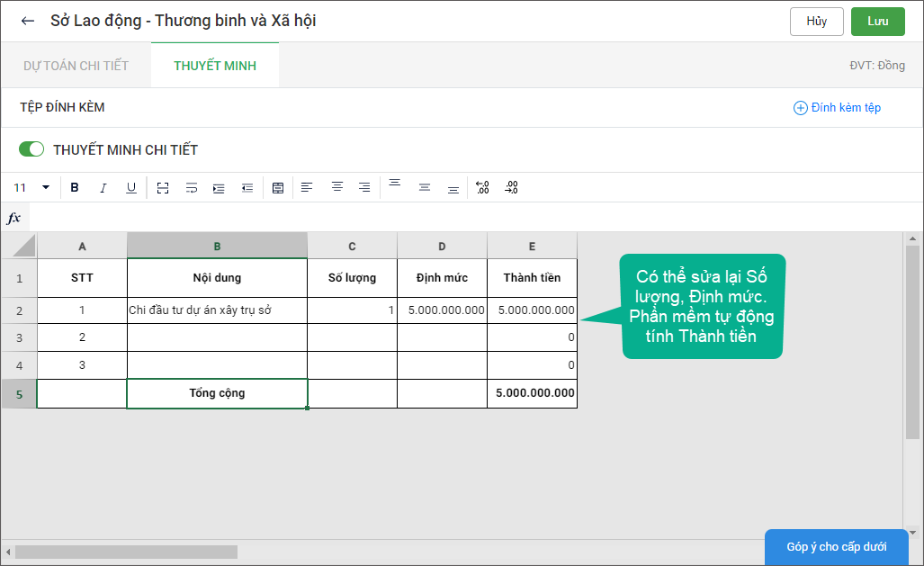Image resolution: width=924 pixels, height=566 pixels.
Task: Merge the selected cells
Action: pos(163,187)
